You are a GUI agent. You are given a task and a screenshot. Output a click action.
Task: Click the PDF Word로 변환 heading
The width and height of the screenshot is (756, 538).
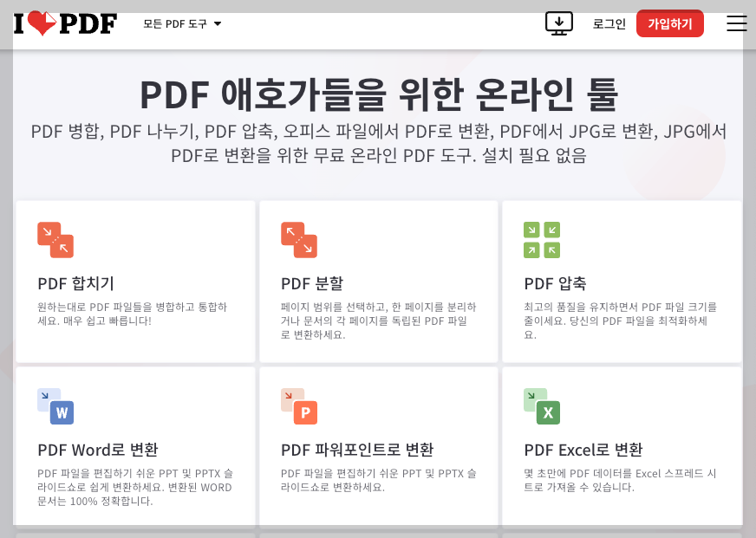[x=97, y=450]
